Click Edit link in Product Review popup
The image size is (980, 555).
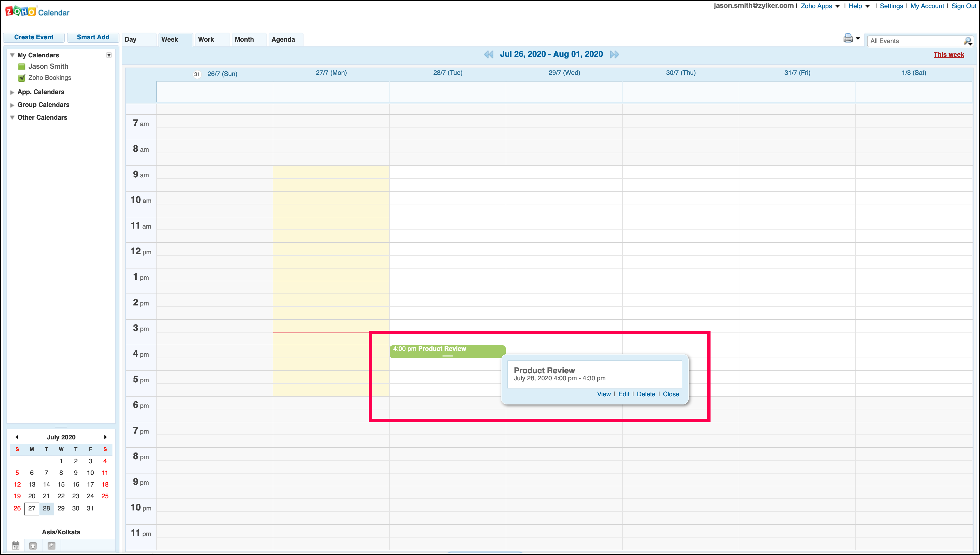point(623,394)
